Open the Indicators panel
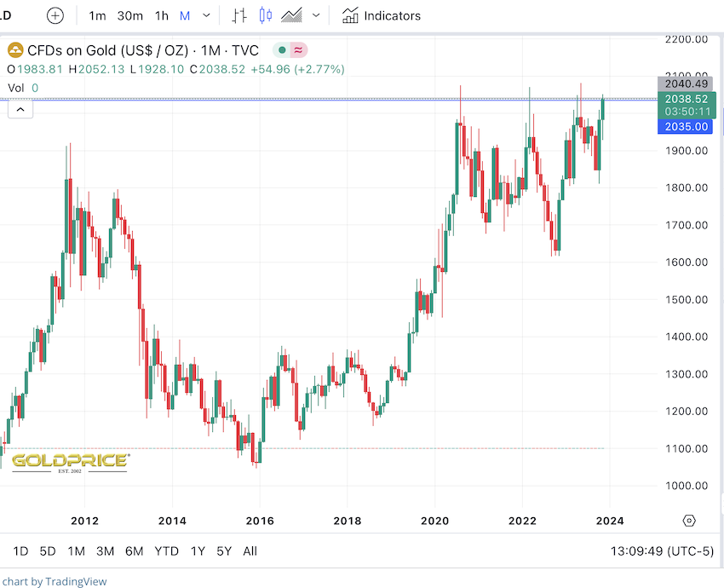724x588 pixels. pyautogui.click(x=381, y=15)
